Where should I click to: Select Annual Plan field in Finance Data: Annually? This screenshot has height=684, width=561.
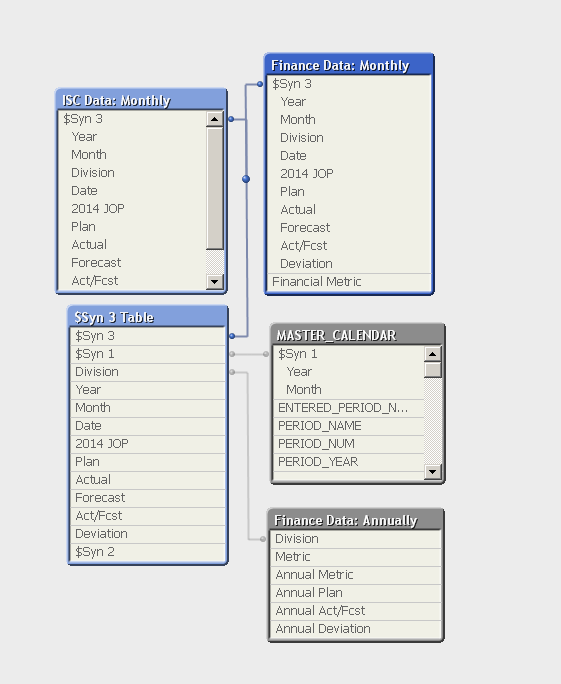point(356,593)
